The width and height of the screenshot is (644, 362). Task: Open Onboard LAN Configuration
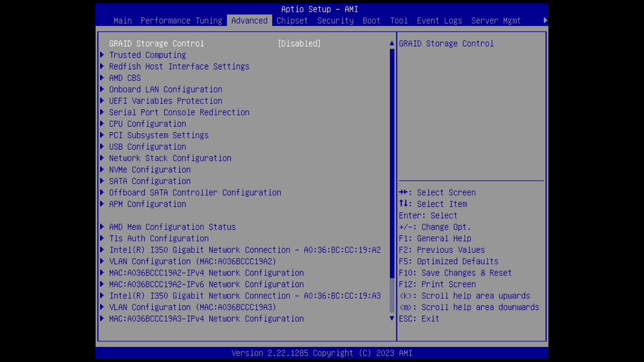click(166, 89)
